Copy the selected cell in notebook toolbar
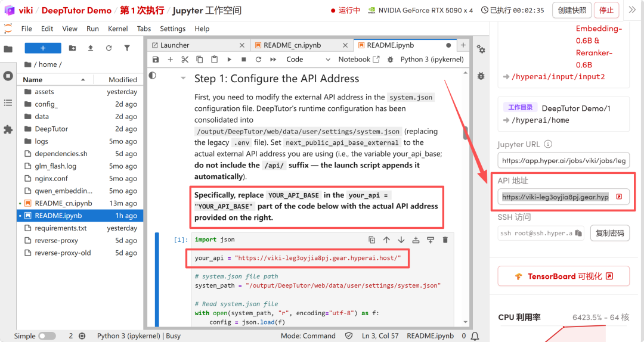The width and height of the screenshot is (644, 342). pyautogui.click(x=200, y=60)
